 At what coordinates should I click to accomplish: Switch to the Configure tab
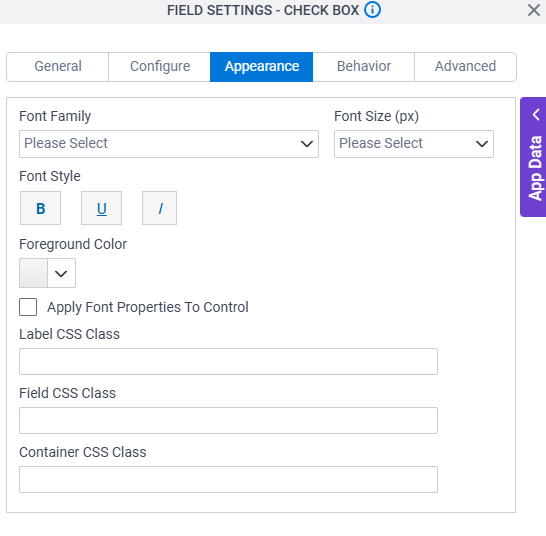[160, 67]
